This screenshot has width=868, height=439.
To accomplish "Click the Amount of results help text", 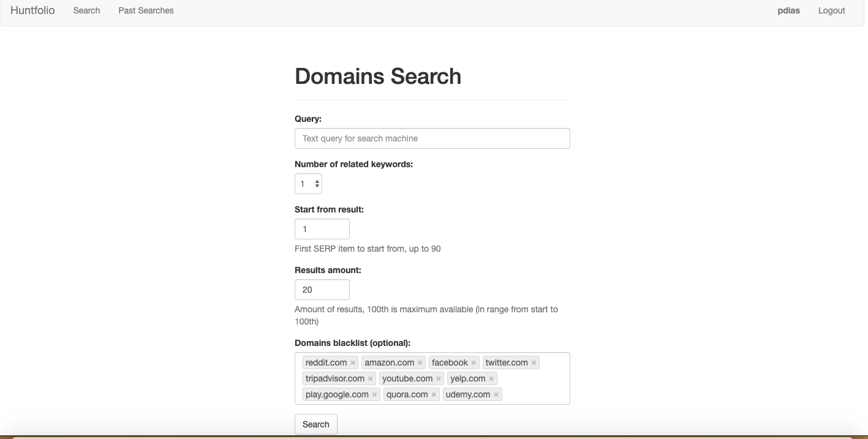I will click(426, 315).
